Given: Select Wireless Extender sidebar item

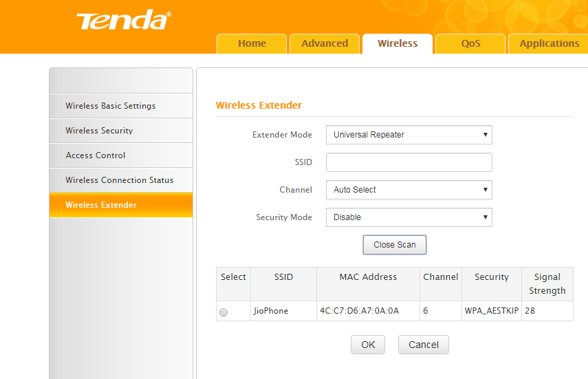Looking at the screenshot, I should pyautogui.click(x=121, y=205).
